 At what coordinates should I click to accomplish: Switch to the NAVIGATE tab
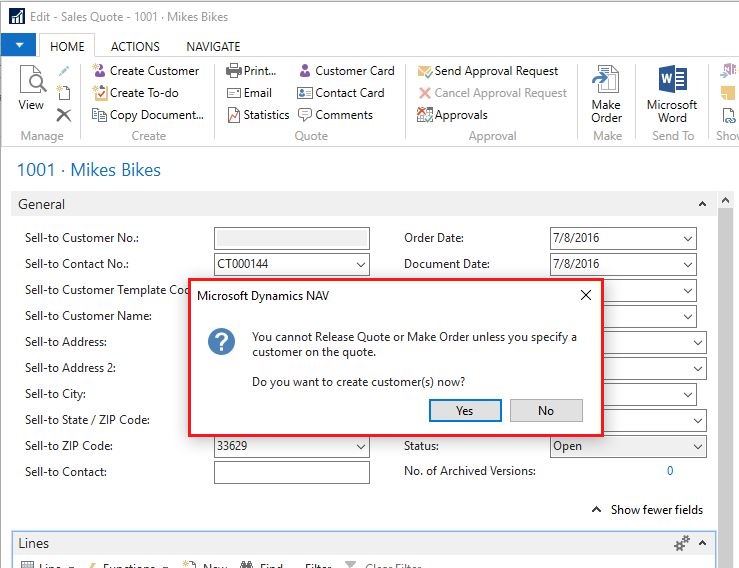point(213,46)
